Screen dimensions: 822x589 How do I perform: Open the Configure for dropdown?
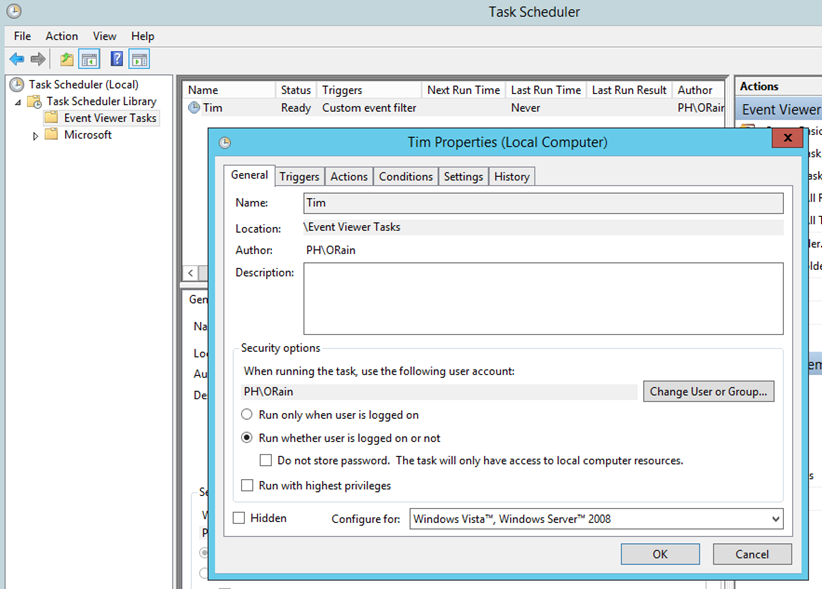point(775,519)
